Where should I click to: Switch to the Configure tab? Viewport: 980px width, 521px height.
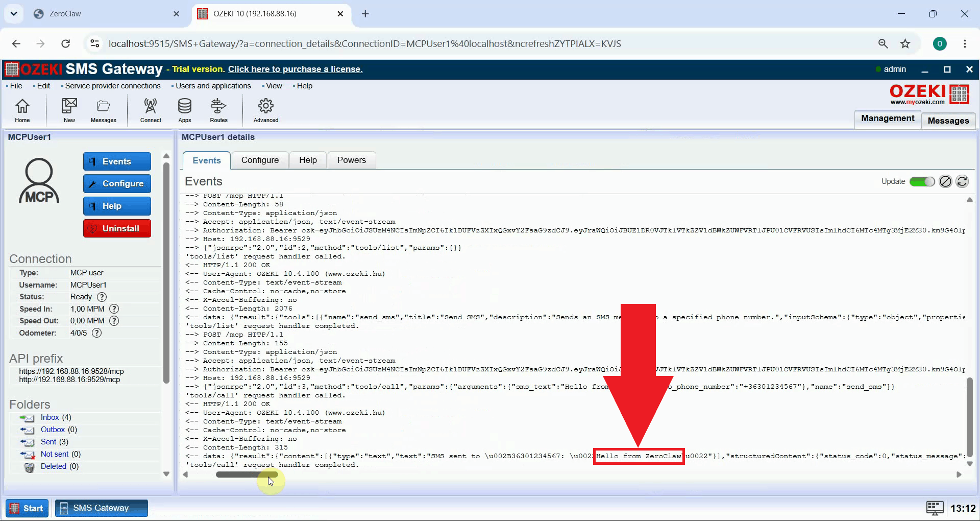click(260, 160)
